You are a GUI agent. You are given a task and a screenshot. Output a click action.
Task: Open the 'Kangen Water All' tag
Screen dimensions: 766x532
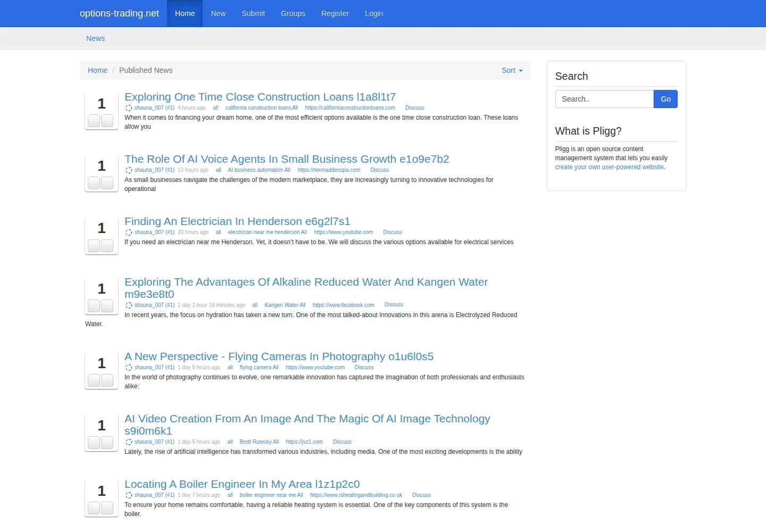(x=285, y=305)
